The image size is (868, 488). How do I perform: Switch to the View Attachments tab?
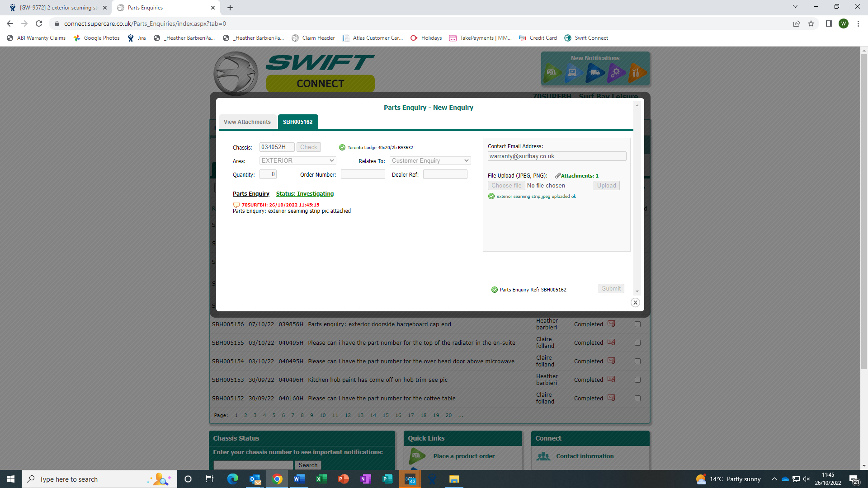(247, 122)
